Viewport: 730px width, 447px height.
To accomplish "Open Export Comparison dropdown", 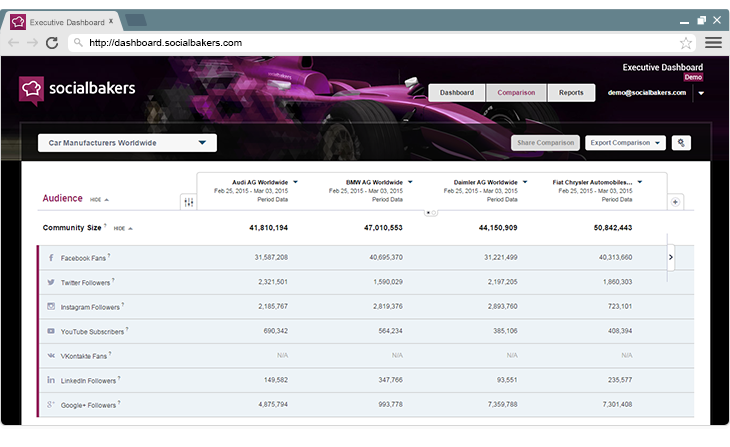I will pos(625,143).
